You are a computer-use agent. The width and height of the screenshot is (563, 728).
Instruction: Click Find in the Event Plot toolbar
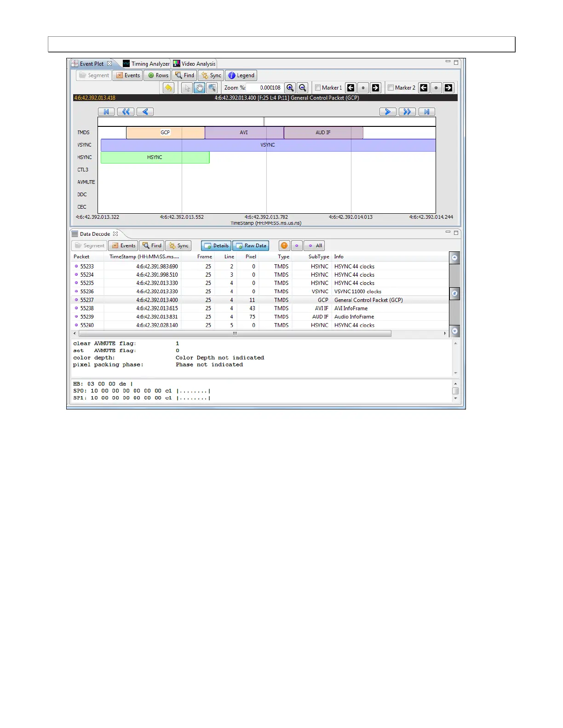tap(184, 75)
